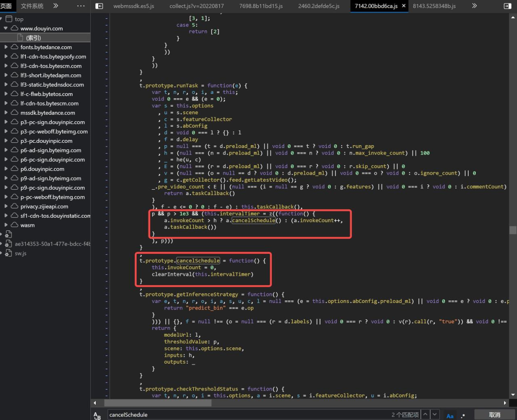The width and height of the screenshot is (517, 420).
Task: Toggle the navigator sidebar icon
Action: pos(99,6)
